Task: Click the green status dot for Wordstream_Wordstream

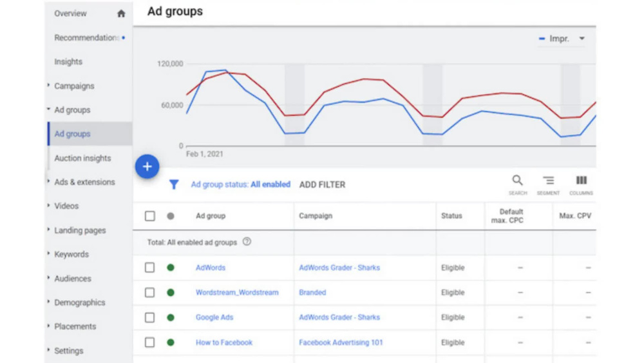Action: pos(171,293)
